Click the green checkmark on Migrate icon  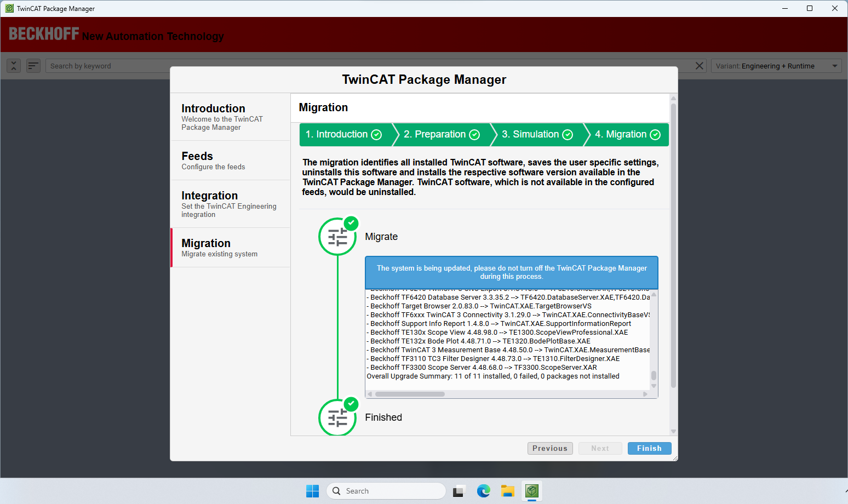pos(351,223)
